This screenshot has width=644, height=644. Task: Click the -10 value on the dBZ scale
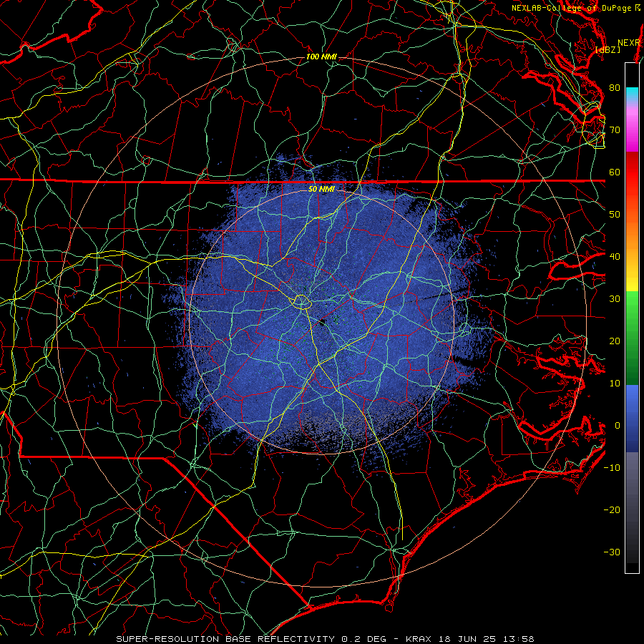(x=612, y=468)
